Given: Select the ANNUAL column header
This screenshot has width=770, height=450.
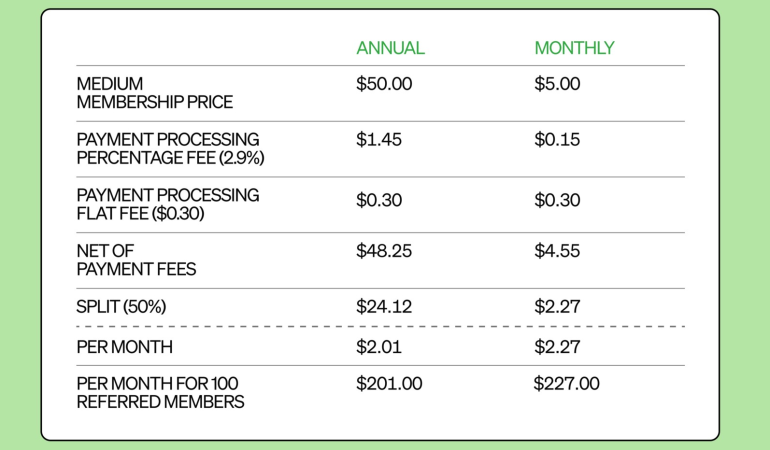Looking at the screenshot, I should click(x=390, y=48).
